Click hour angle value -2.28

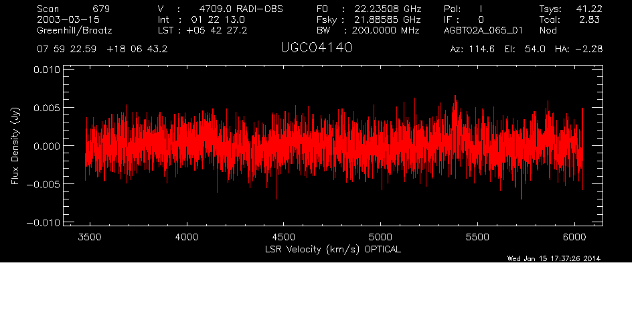point(588,50)
